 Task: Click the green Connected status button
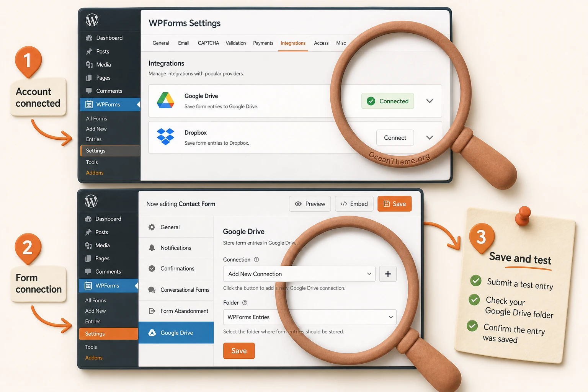pyautogui.click(x=388, y=101)
